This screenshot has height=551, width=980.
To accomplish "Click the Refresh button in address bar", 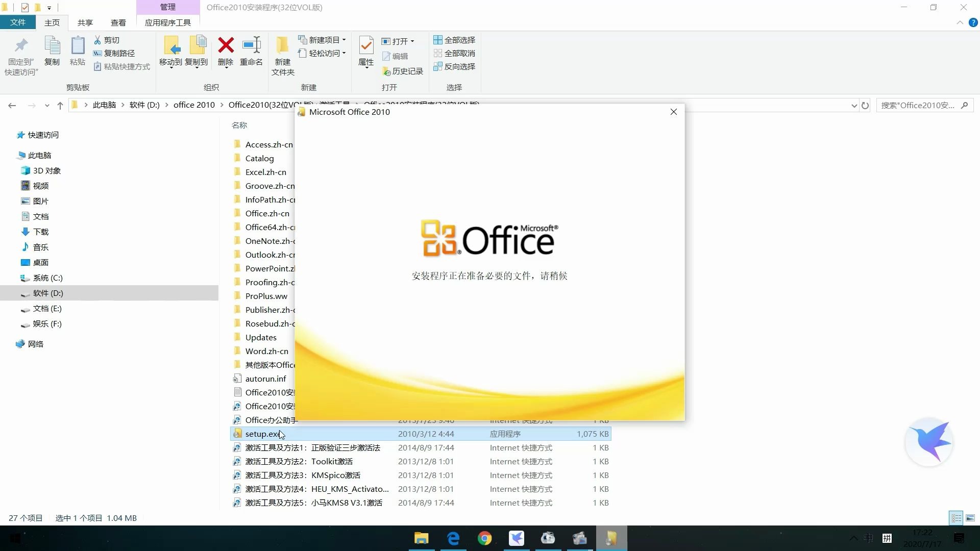I will pos(865,105).
